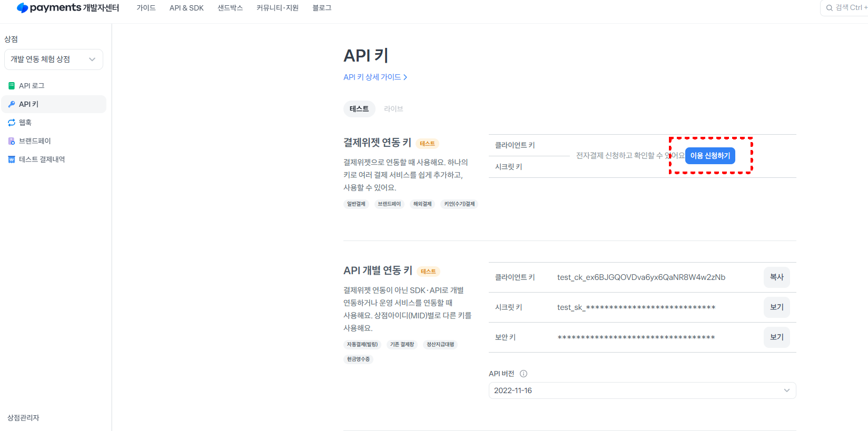Switch to the 라이브 tab
Screen dimensions: 868x431
393,109
